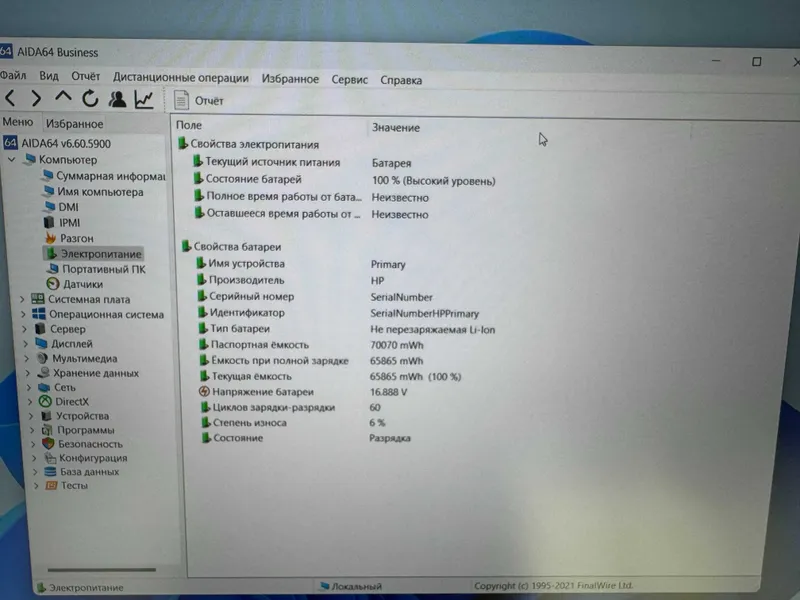800x600 pixels.
Task: Open Дистанционные операции menu
Action: pyautogui.click(x=181, y=78)
